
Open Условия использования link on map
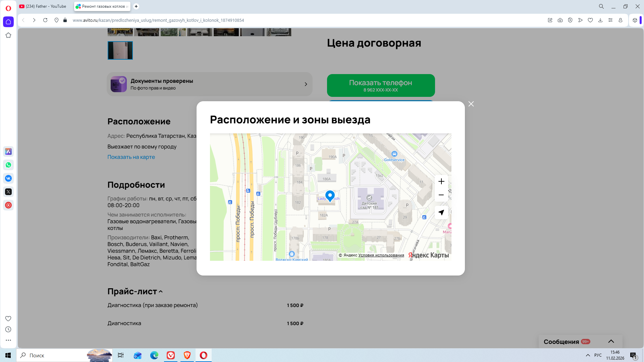(381, 255)
